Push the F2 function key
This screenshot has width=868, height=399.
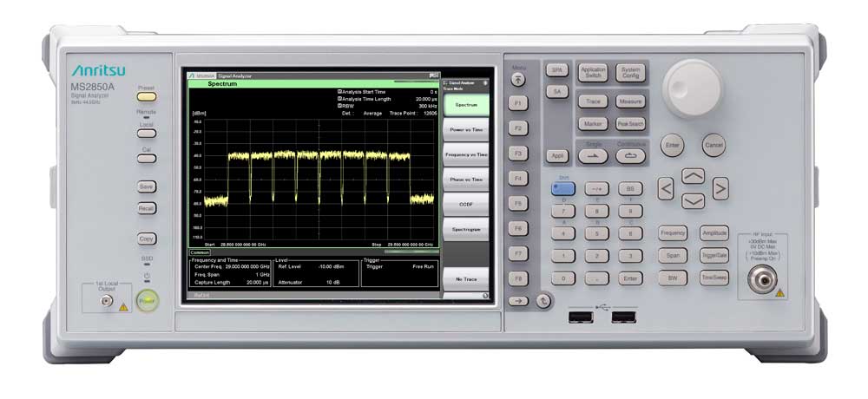coord(518,128)
